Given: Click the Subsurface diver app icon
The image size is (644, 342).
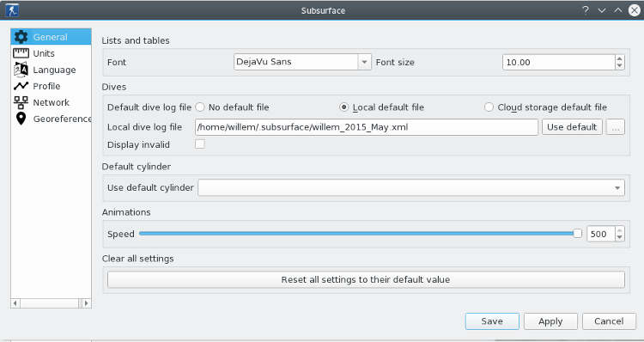Looking at the screenshot, I should pyautogui.click(x=12, y=10).
